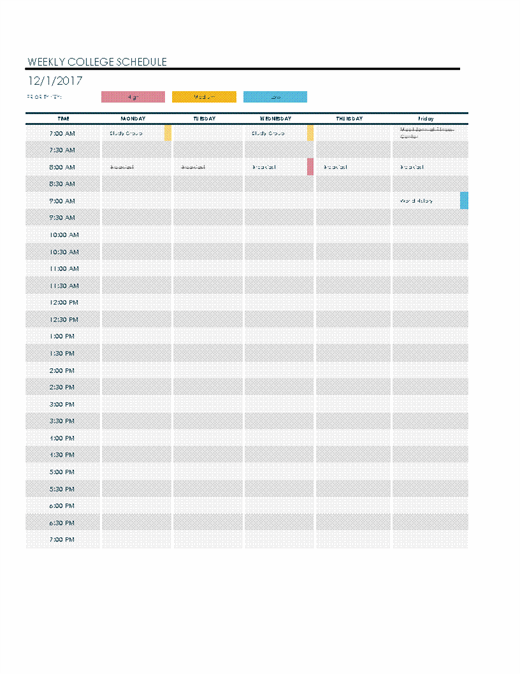Select the 5:00 PM time label

point(62,472)
